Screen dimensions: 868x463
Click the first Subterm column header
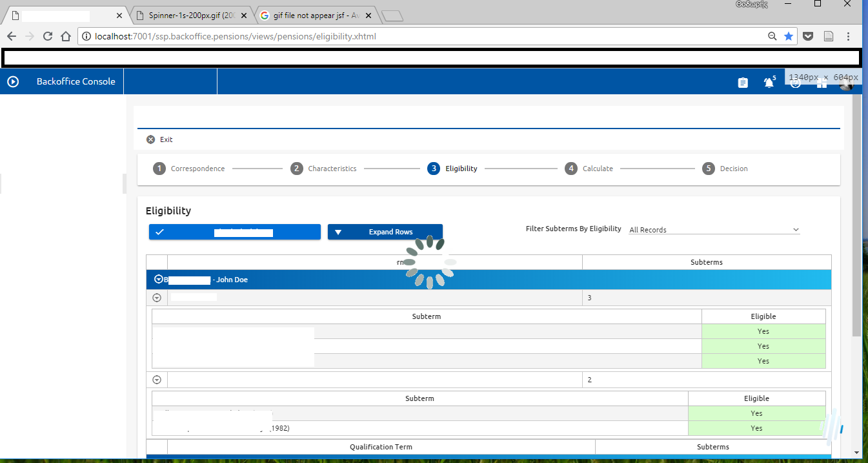click(427, 316)
